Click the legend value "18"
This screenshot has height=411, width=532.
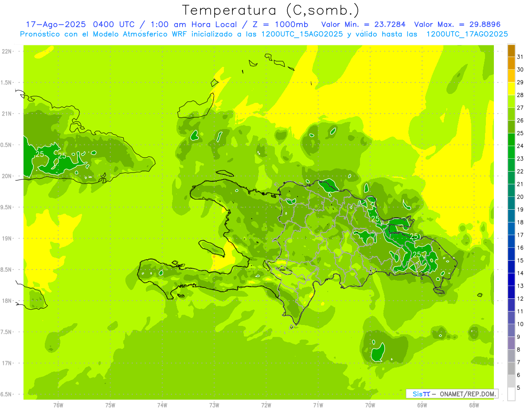pyautogui.click(x=520, y=222)
